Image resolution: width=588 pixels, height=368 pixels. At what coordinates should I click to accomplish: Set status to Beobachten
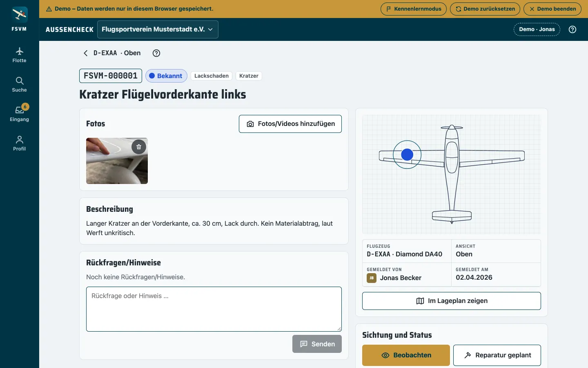tap(406, 355)
